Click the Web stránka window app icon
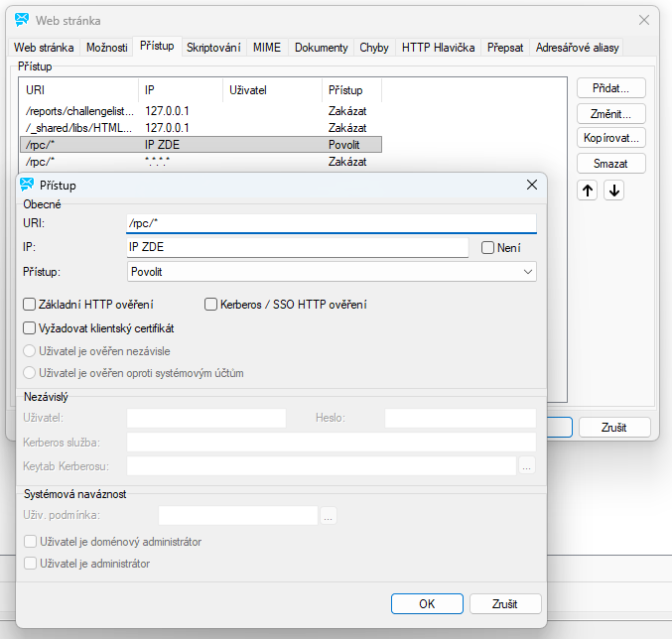Screen dimensions: 672x639 click(22, 20)
